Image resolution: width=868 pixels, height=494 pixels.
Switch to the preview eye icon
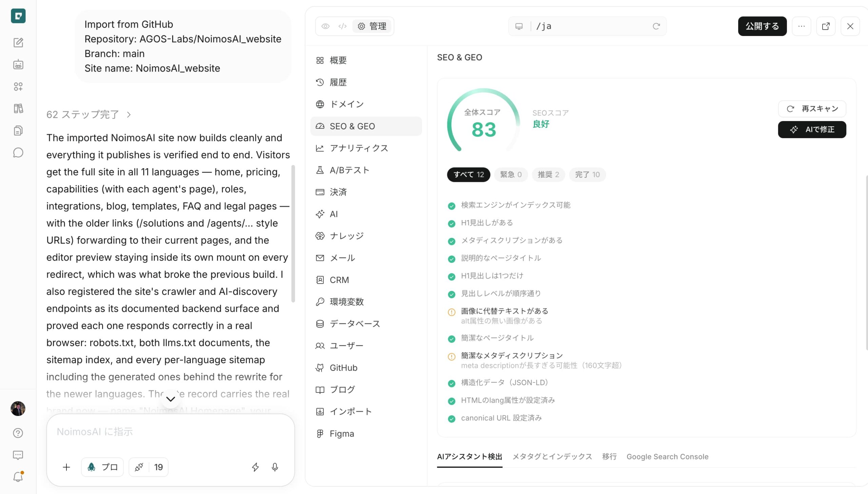click(x=325, y=26)
